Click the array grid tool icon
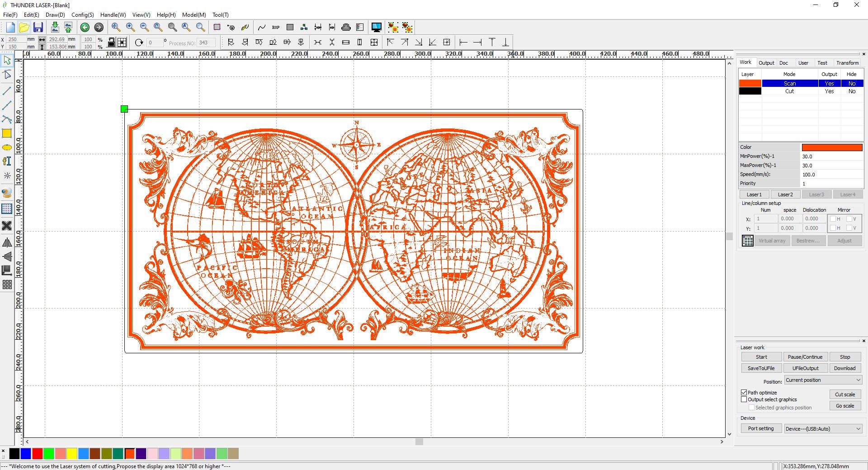The width and height of the screenshot is (868, 470). (7, 285)
